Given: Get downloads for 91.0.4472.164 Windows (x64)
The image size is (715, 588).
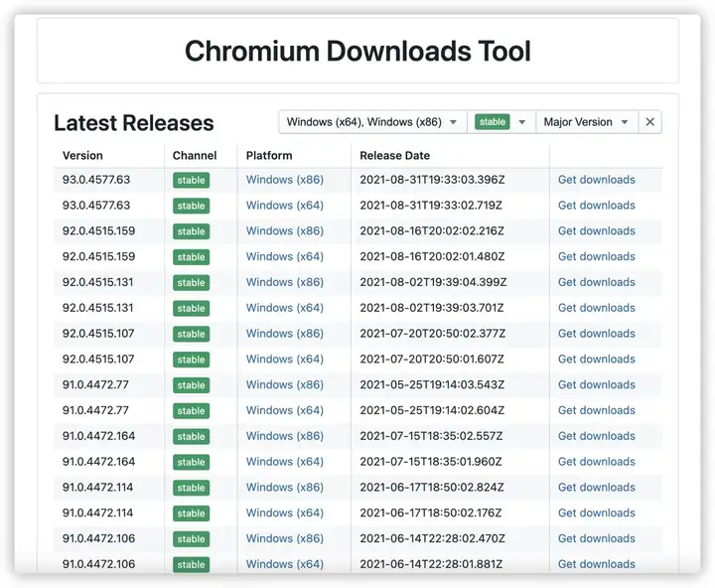Looking at the screenshot, I should point(597,462).
